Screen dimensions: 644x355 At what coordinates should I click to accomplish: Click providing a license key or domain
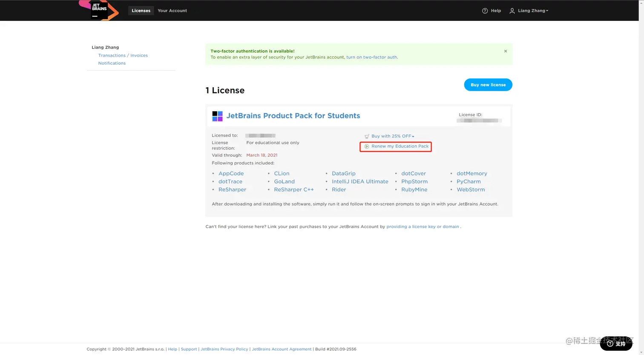[423, 226]
